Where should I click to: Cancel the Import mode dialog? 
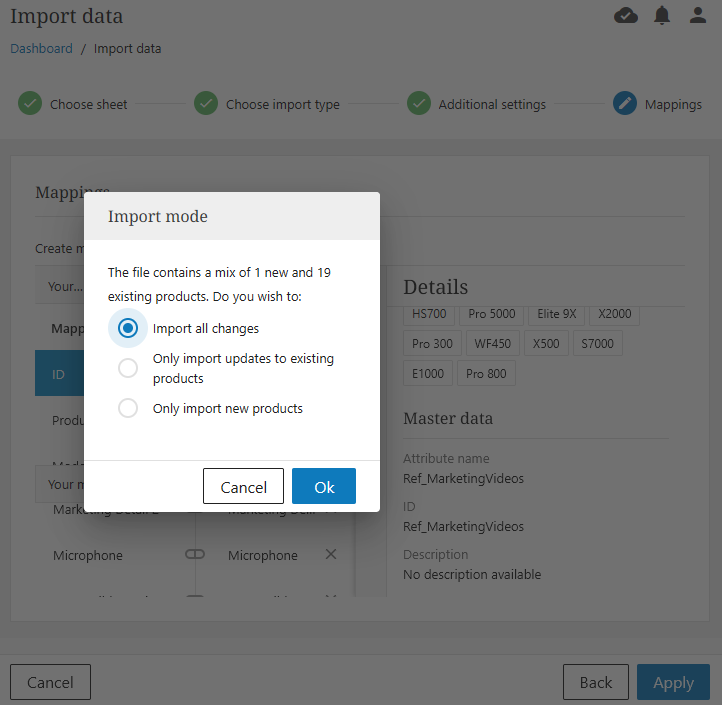pos(243,487)
